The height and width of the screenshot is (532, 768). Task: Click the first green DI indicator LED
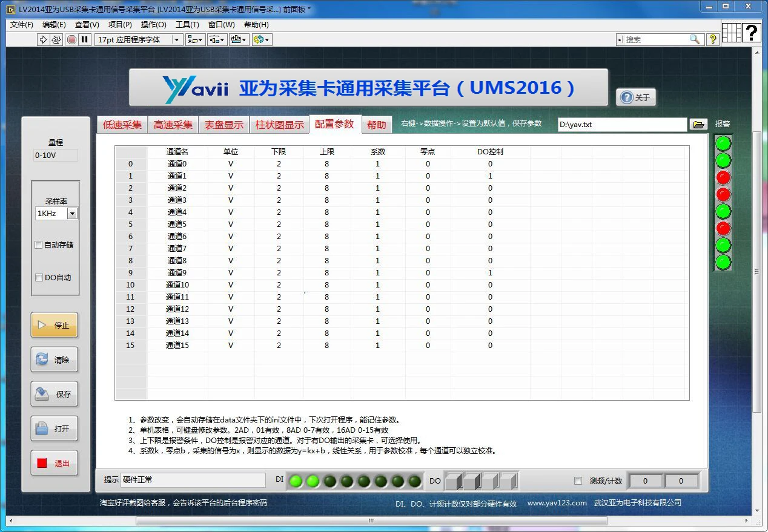click(x=296, y=481)
